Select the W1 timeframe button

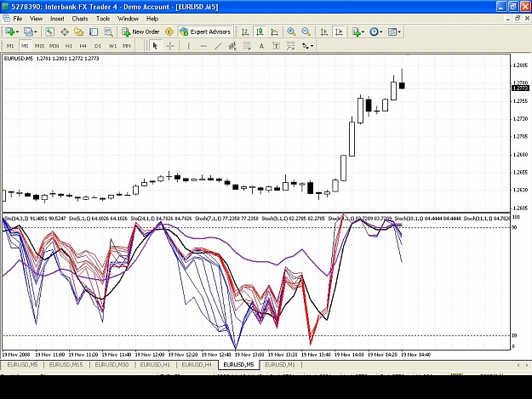pos(112,46)
